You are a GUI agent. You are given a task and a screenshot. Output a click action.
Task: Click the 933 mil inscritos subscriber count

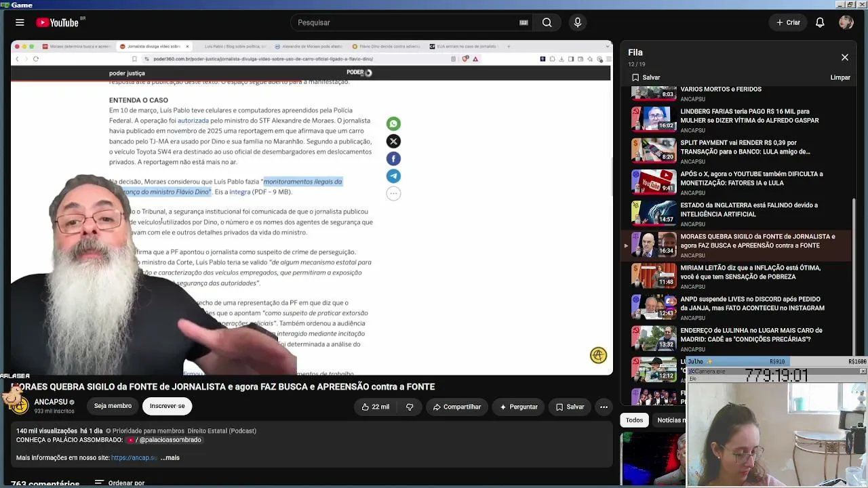point(54,411)
